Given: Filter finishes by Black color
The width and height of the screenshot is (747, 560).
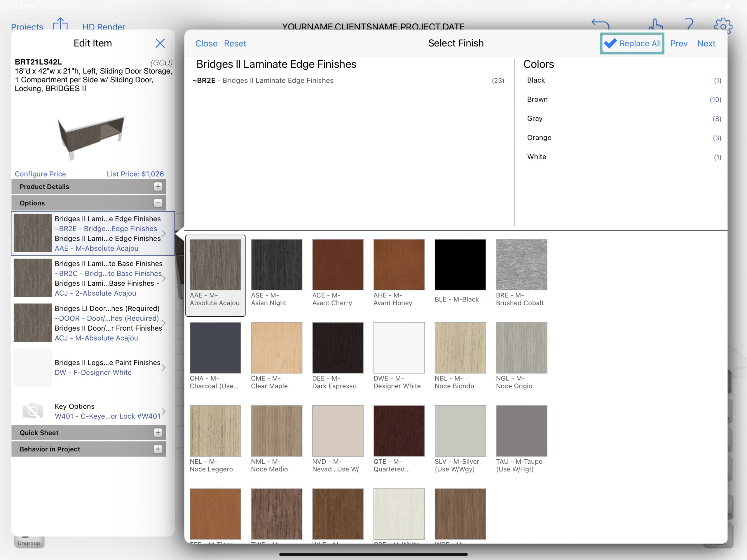Looking at the screenshot, I should coord(624,80).
